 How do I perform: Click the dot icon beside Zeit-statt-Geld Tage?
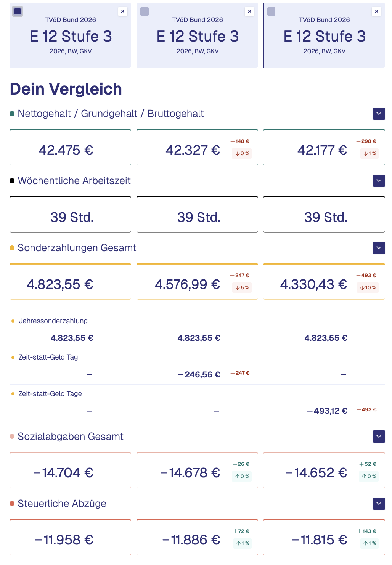[x=13, y=393]
